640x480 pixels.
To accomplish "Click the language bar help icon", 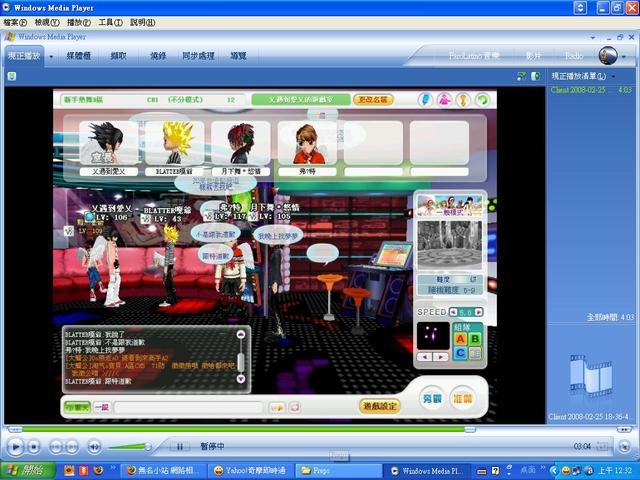I will (496, 471).
